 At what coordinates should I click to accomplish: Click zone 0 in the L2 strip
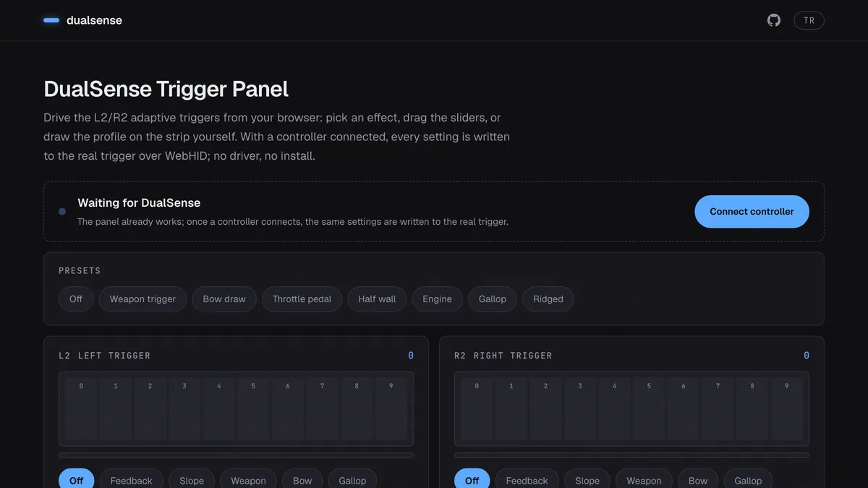point(81,408)
